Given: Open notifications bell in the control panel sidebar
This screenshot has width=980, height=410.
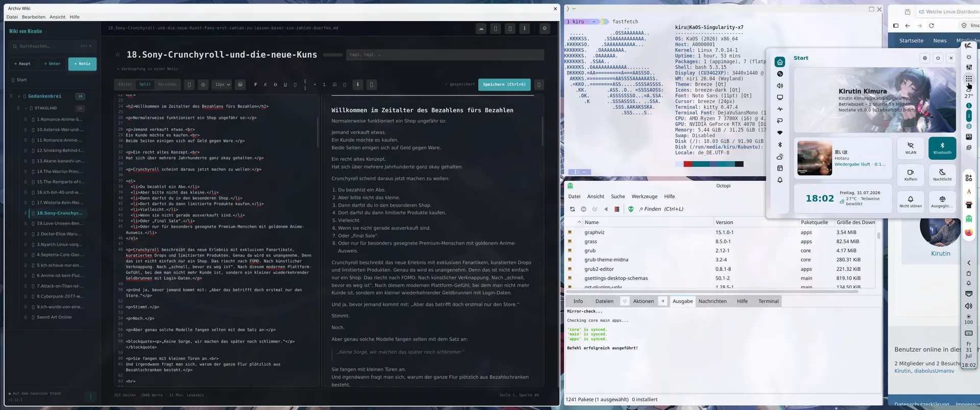Looking at the screenshot, I should (x=780, y=180).
